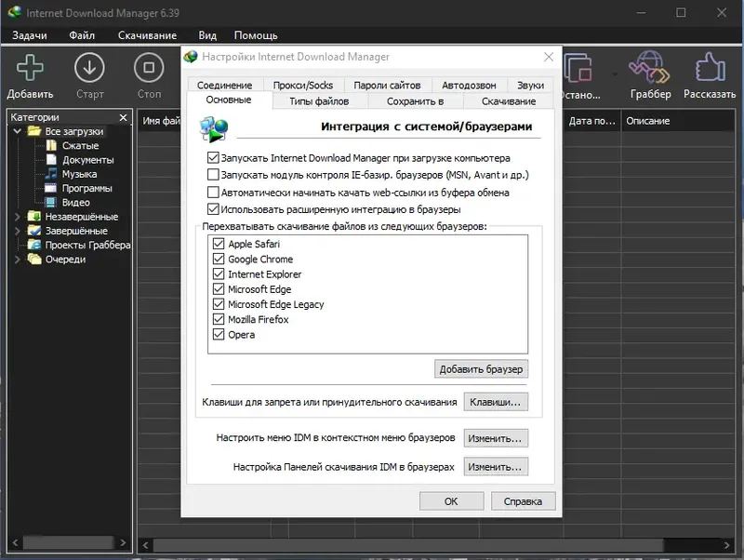Click the Стоп toolbar icon
The height and width of the screenshot is (560, 744).
[x=149, y=67]
